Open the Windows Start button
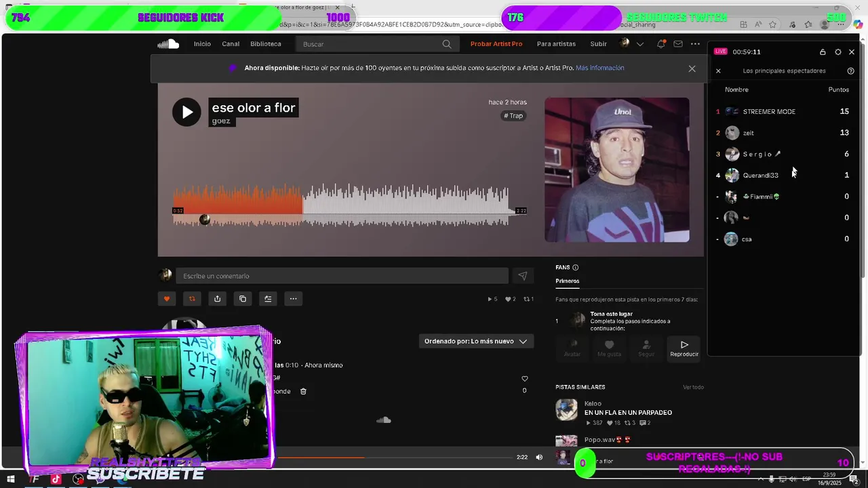This screenshot has width=868, height=488. click(11, 479)
